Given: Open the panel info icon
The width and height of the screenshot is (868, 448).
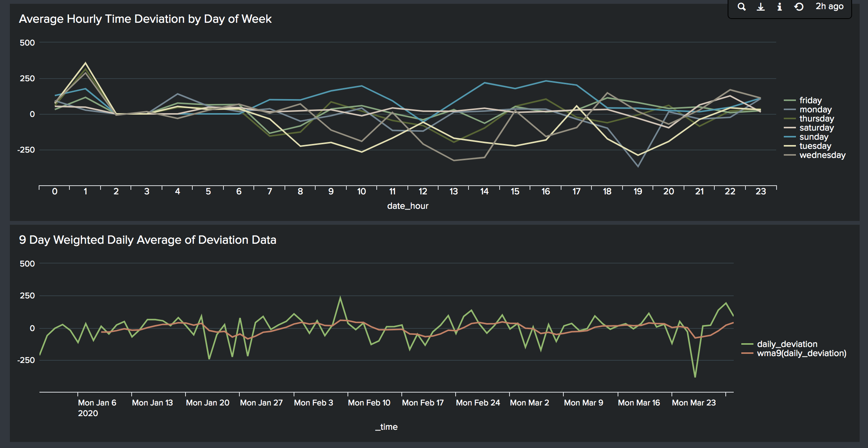Looking at the screenshot, I should tap(779, 6).
